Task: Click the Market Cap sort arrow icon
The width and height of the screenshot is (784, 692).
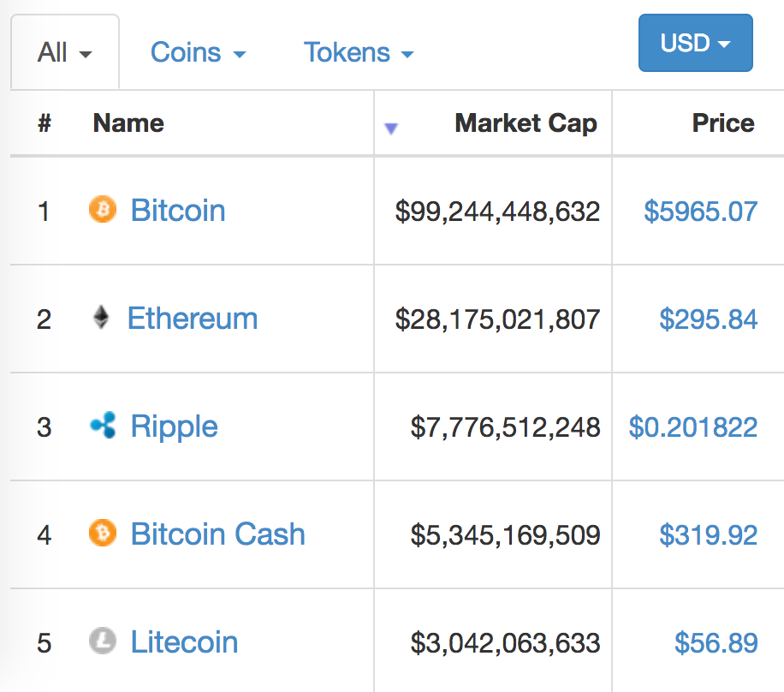Action: (x=391, y=128)
